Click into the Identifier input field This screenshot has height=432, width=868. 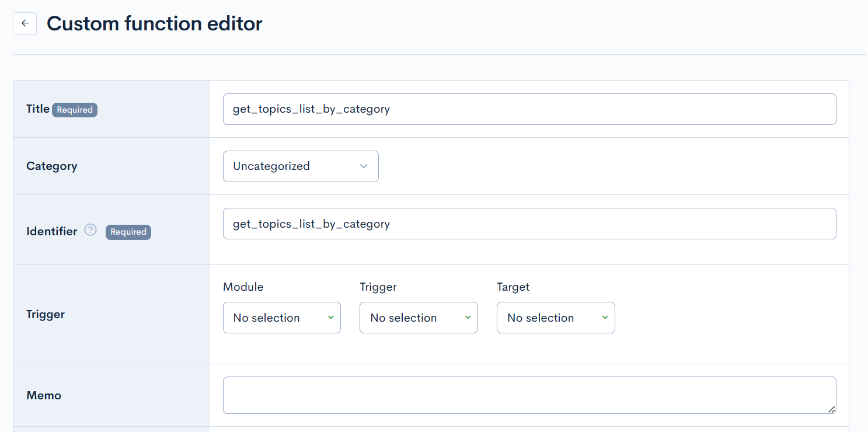[529, 224]
